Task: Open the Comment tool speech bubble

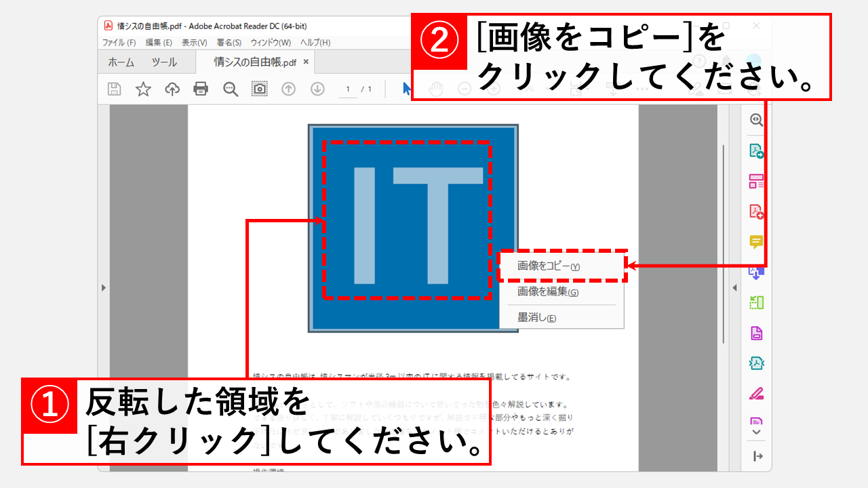Action: tap(757, 242)
